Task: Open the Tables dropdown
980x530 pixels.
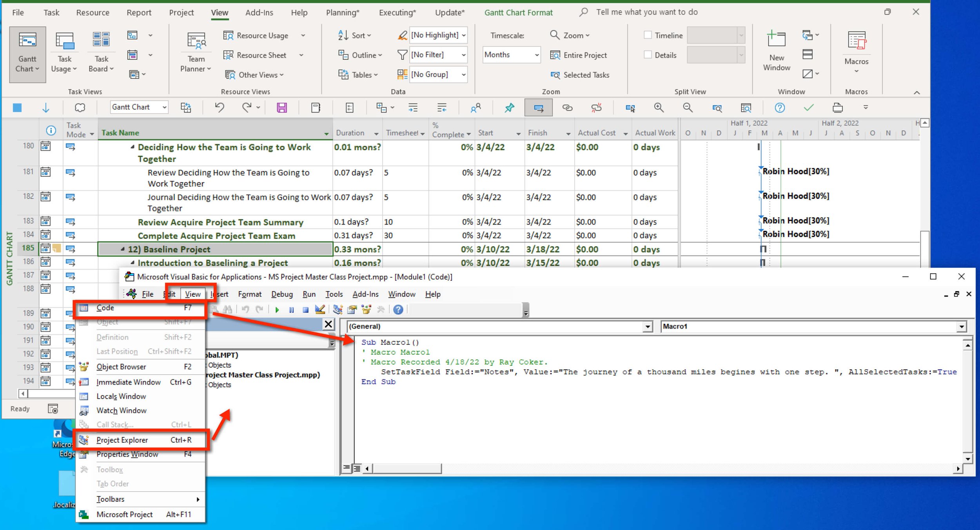Action: [358, 74]
